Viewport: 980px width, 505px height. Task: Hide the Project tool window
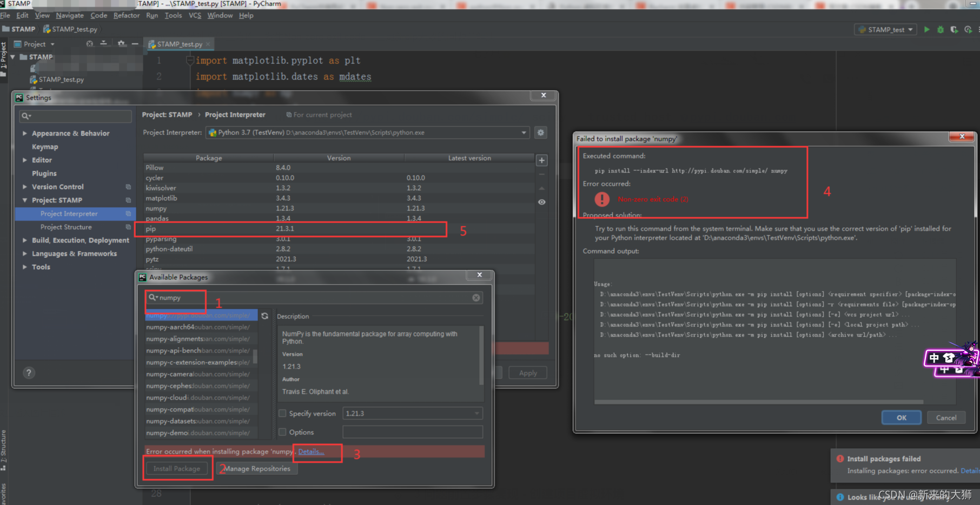tap(135, 44)
